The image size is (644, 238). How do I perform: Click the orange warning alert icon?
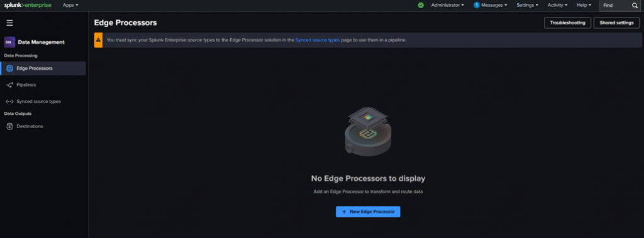point(98,40)
